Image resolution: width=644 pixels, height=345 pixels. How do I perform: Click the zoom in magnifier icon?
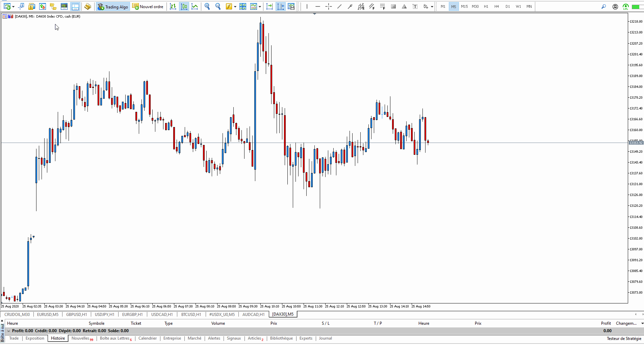pos(207,6)
